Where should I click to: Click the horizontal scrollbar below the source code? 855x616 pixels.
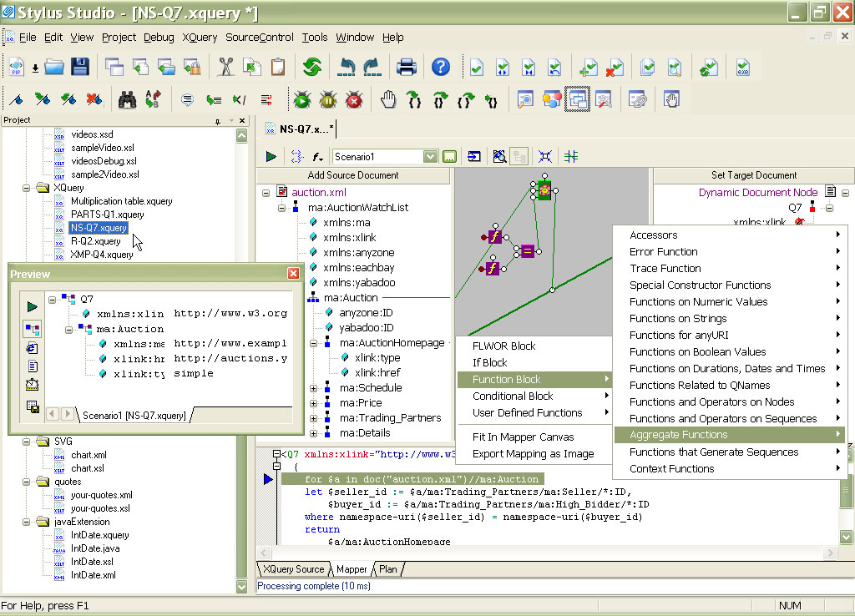tap(543, 553)
